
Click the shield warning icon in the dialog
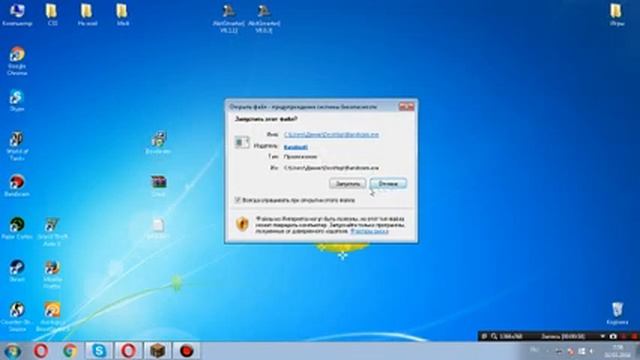tap(242, 224)
